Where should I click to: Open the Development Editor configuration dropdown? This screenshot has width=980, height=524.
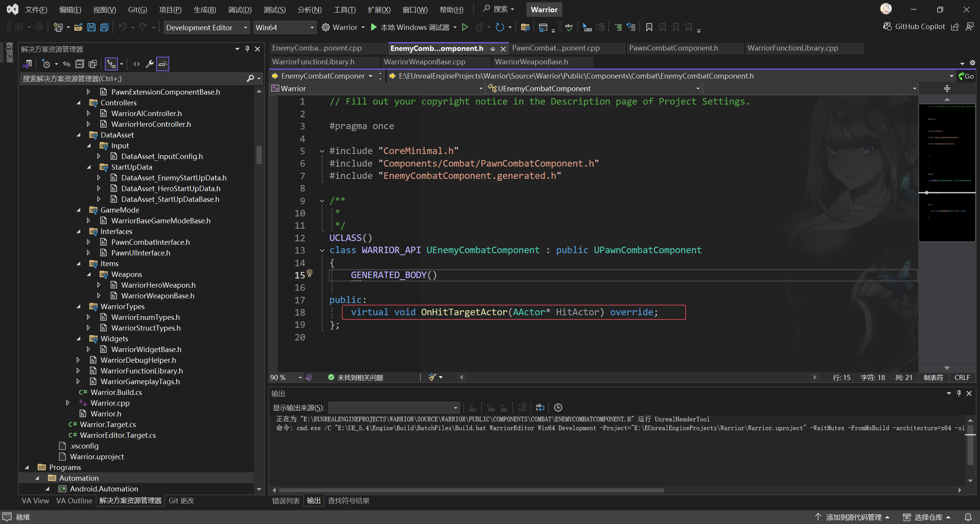coord(207,28)
